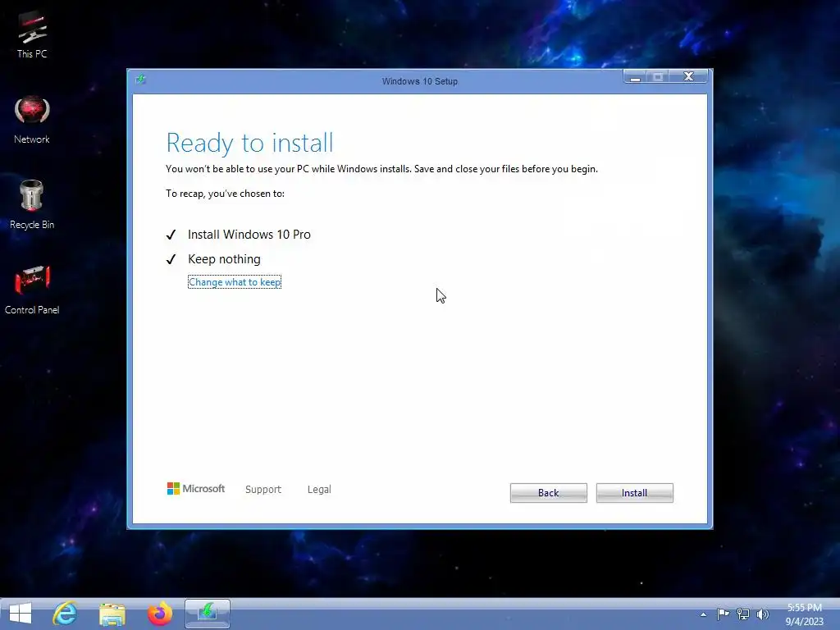Select Windows 10 Setup taskbar item
Image resolution: width=840 pixels, height=630 pixels.
(208, 614)
